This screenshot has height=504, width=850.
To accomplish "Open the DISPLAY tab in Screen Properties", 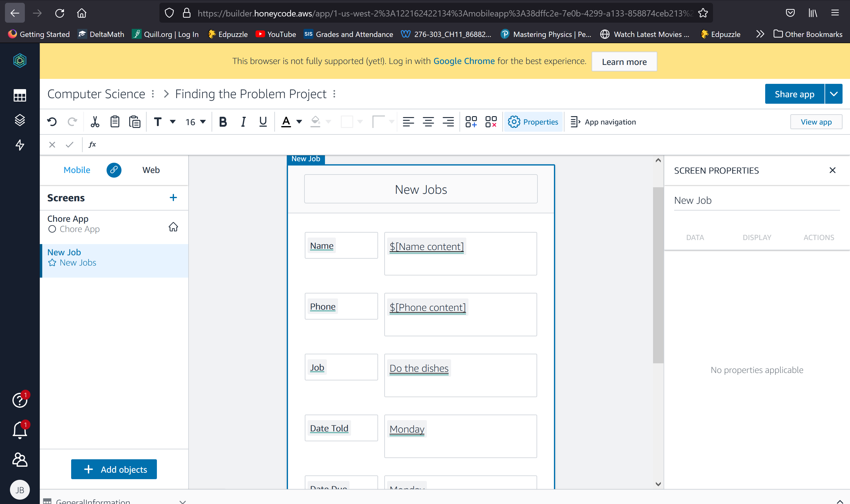I will tap(756, 237).
